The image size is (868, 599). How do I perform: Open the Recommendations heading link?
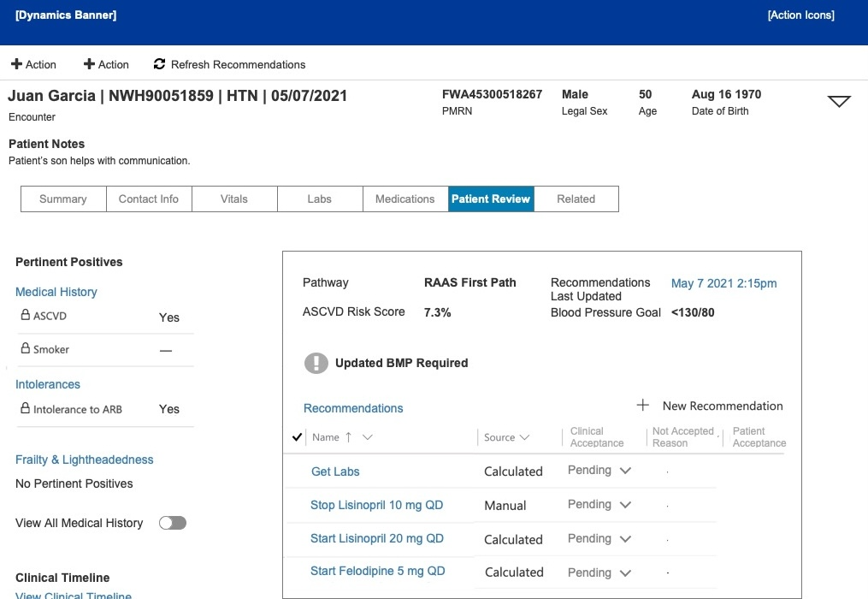click(353, 408)
